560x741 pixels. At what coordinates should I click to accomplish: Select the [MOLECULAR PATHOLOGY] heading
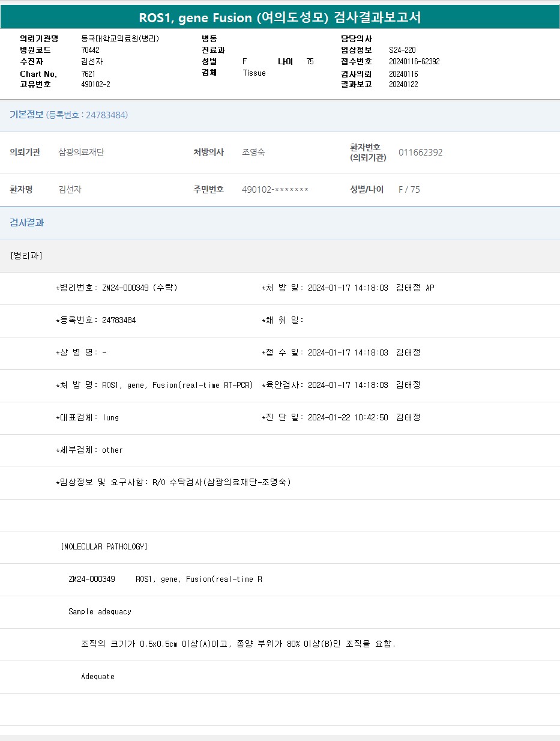(x=104, y=547)
